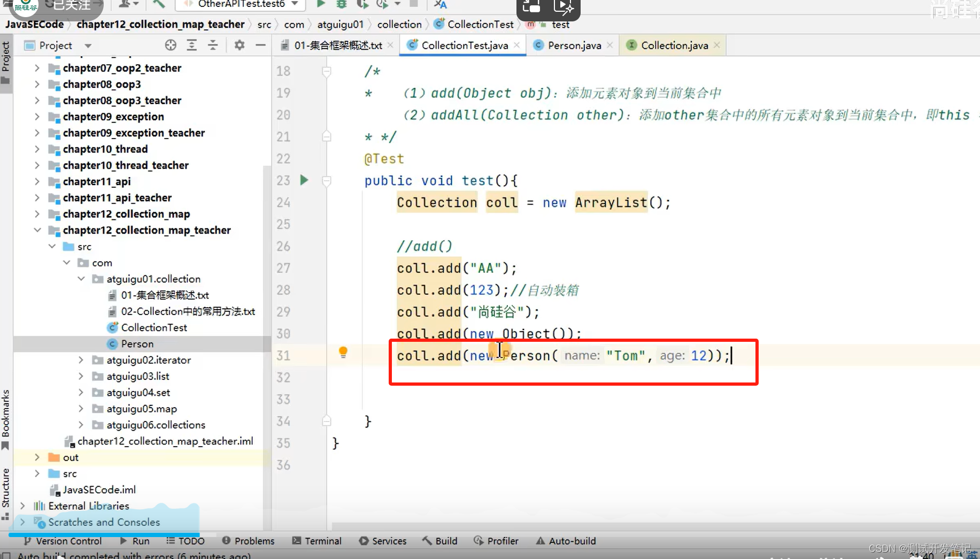Close the Person.java tab
Screen dimensions: 980x559
coord(609,45)
